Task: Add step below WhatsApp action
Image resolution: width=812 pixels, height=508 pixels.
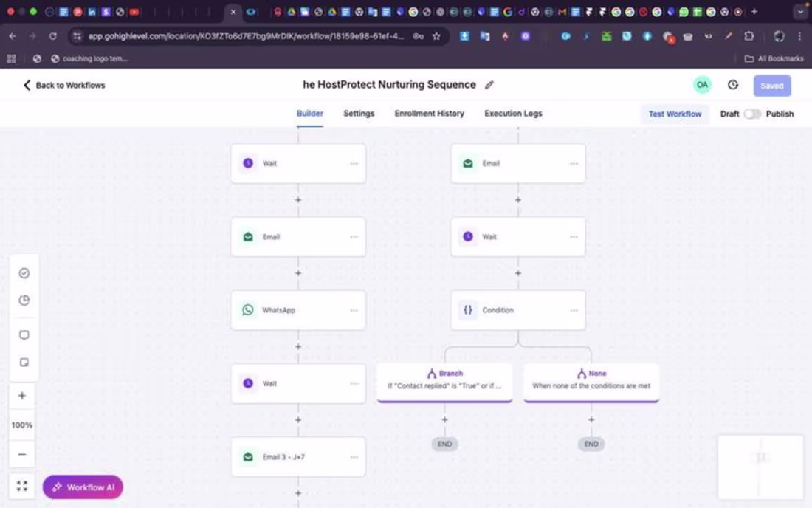Action: click(297, 346)
